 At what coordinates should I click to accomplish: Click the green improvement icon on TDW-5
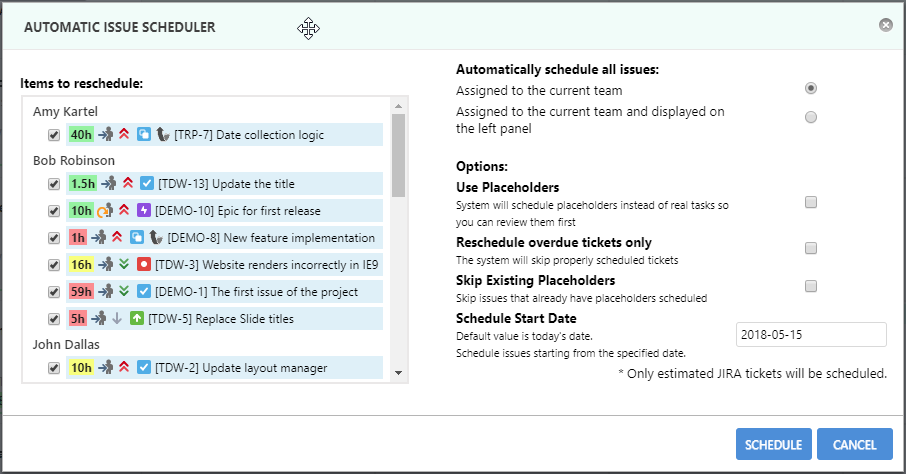tap(136, 319)
